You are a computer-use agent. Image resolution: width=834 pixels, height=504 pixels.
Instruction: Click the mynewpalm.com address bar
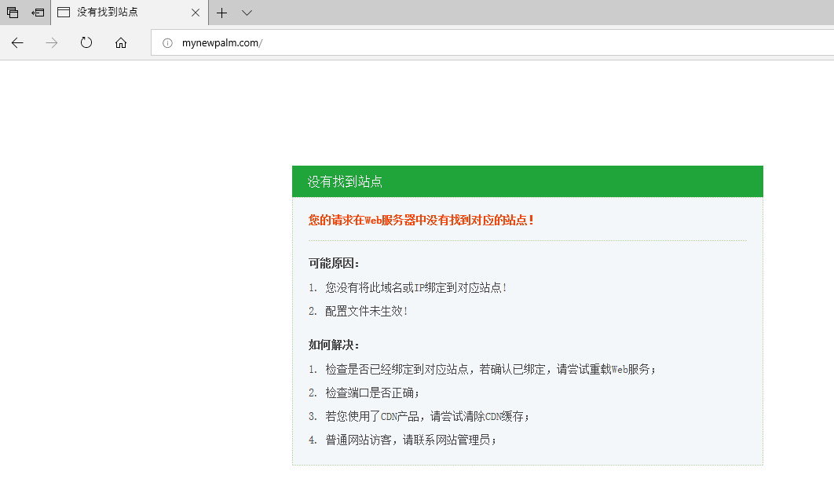pyautogui.click(x=492, y=42)
